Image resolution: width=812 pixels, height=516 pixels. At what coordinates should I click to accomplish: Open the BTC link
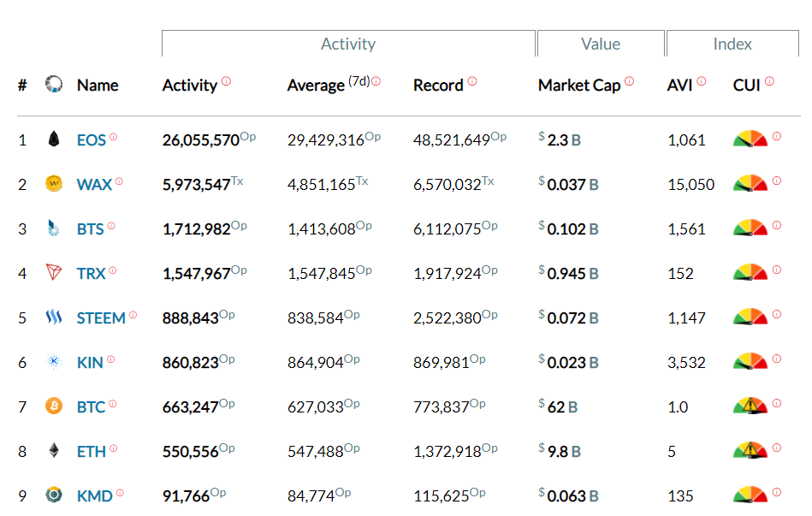[x=92, y=407]
